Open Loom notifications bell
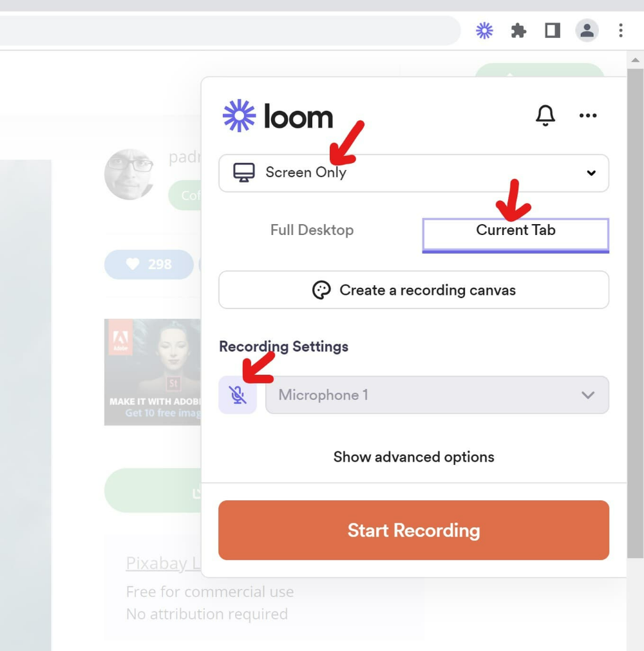Image resolution: width=644 pixels, height=651 pixels. 545,115
